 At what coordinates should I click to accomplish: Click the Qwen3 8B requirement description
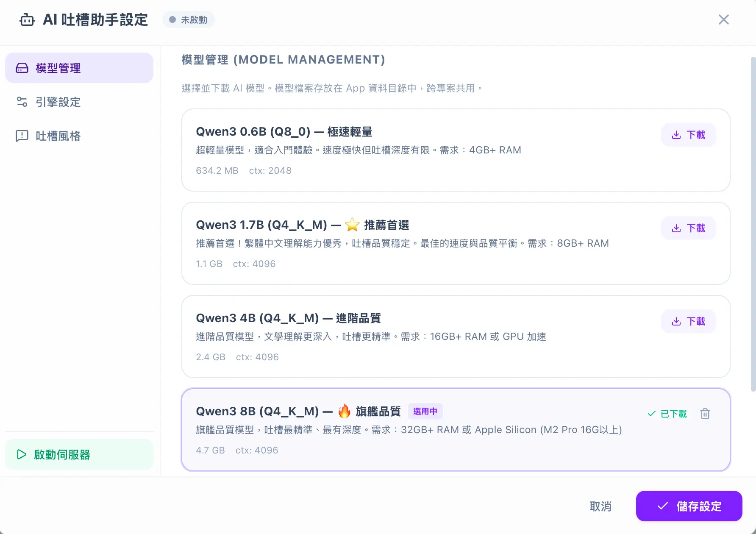tap(409, 430)
